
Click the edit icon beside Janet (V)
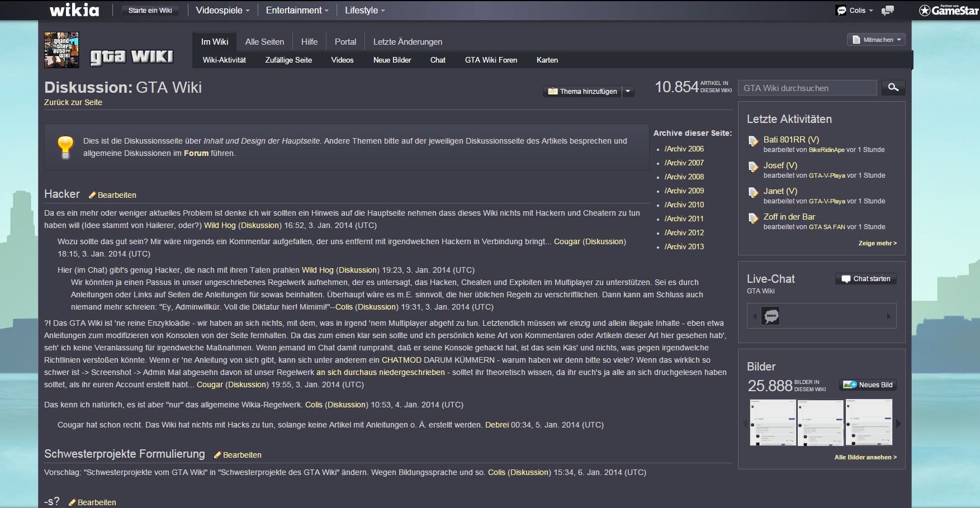click(754, 192)
